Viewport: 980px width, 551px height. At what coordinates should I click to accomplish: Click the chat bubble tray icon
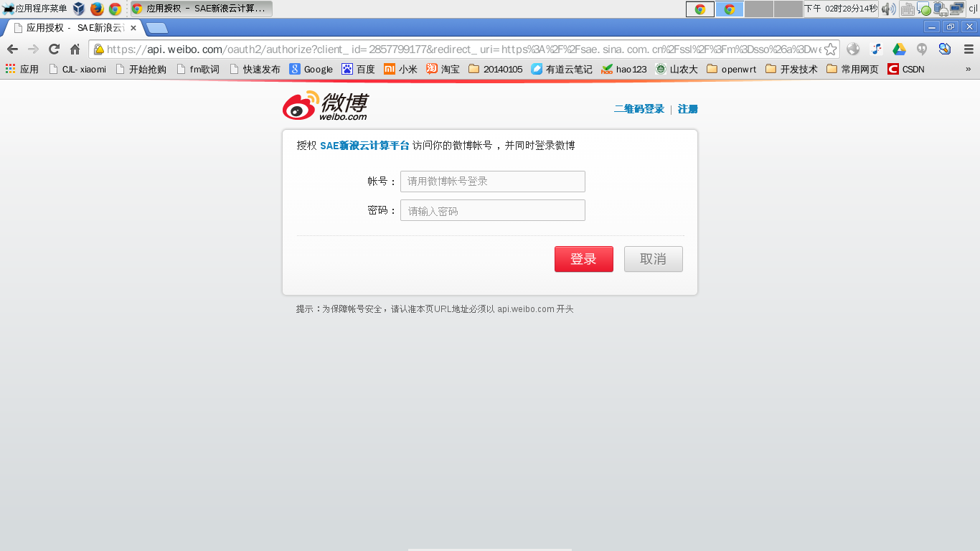pos(925,10)
